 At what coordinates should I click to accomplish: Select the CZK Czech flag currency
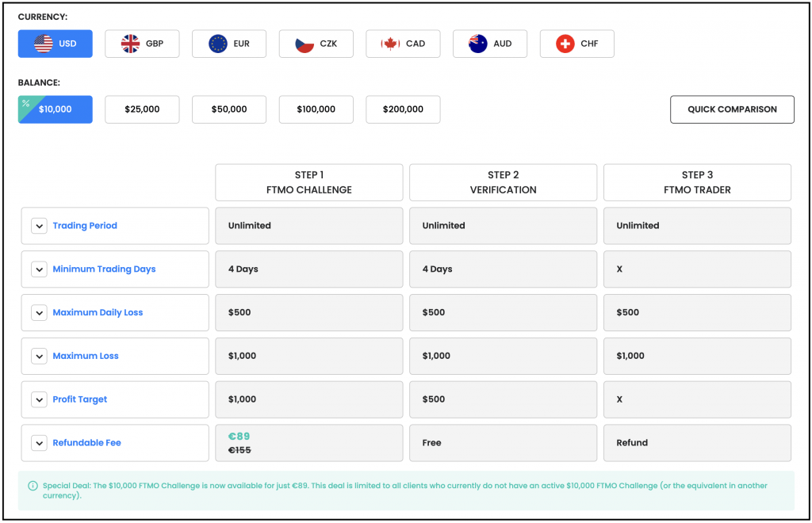pyautogui.click(x=316, y=44)
